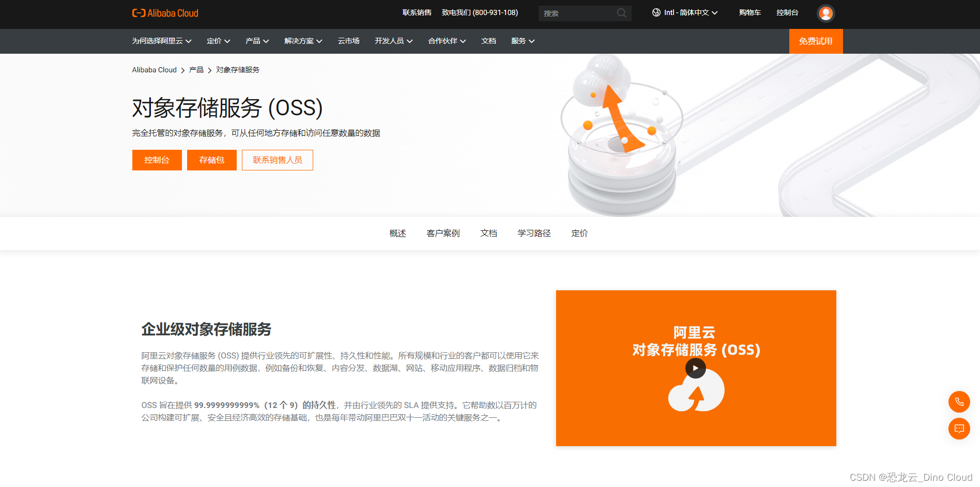Screen dimensions: 980x487
Task: Click the Alibaba Cloud logo
Action: point(165,13)
